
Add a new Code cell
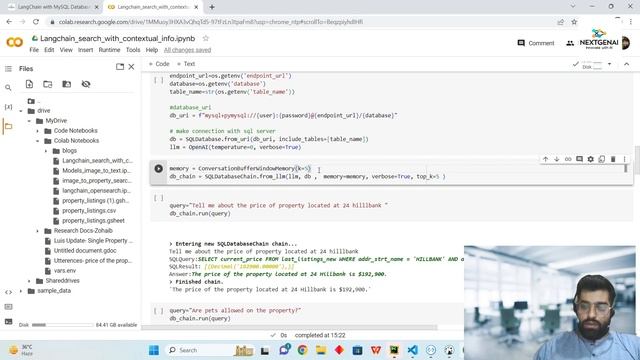pos(159,64)
